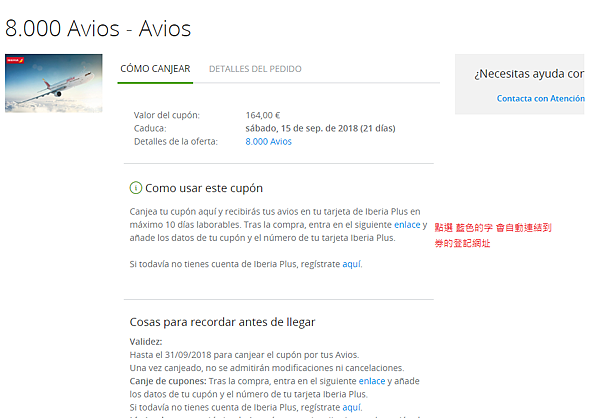600x418 pixels.
Task: Click the Detalles de la oferta label
Action: tap(176, 142)
